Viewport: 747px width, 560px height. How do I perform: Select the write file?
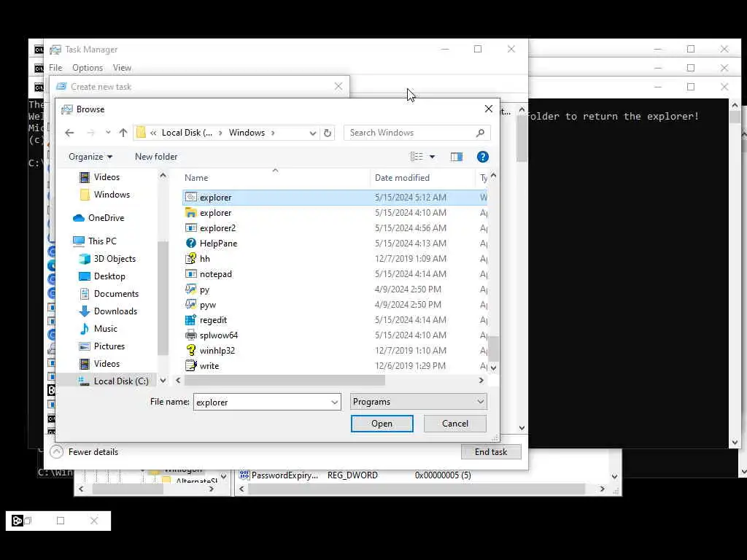pos(209,366)
